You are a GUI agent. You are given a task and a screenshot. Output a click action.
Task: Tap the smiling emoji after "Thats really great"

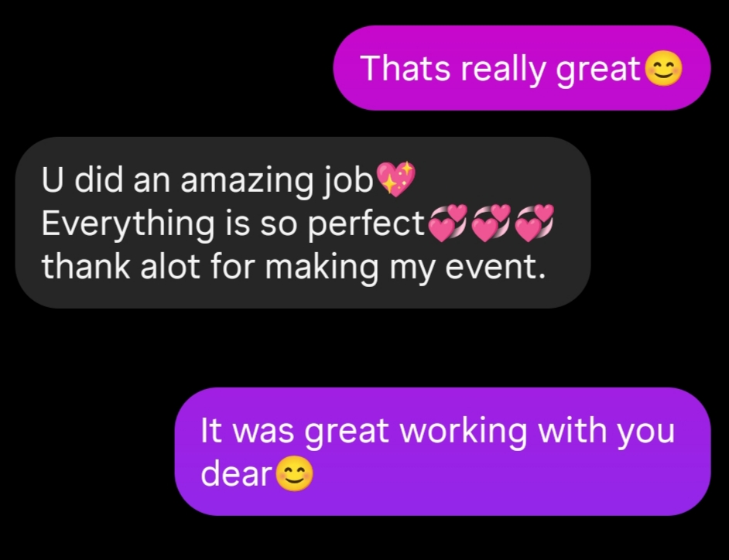(x=664, y=68)
